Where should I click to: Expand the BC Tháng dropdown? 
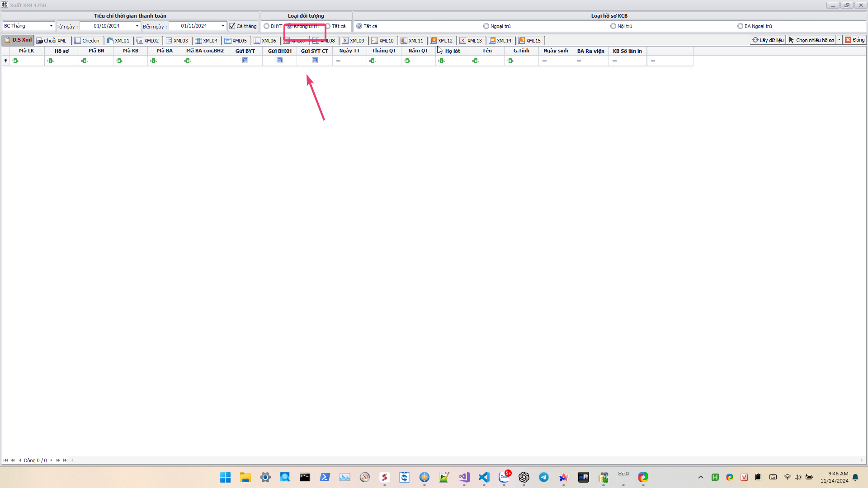[x=51, y=26]
